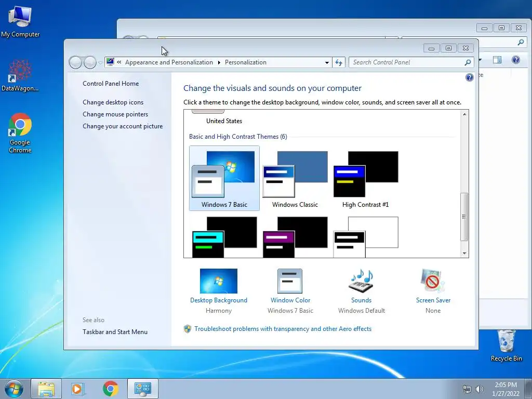Screen dimensions: 532x399
Task: Open Change your account picture link
Action: (x=123, y=126)
